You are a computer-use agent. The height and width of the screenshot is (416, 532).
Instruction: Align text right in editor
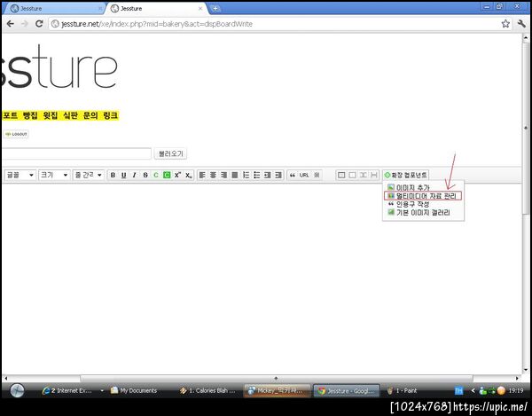(x=224, y=175)
